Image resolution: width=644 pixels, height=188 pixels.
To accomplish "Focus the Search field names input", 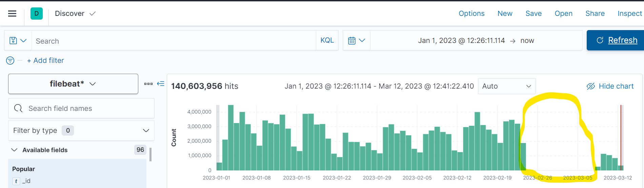I will coord(81,108).
